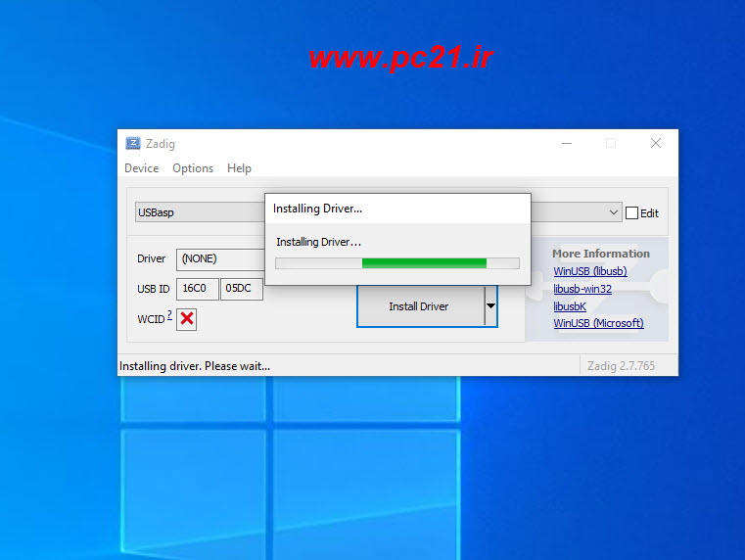Screen dimensions: 745x560
Task: Click the Zadig 2.7.765 version label
Action: click(x=621, y=366)
